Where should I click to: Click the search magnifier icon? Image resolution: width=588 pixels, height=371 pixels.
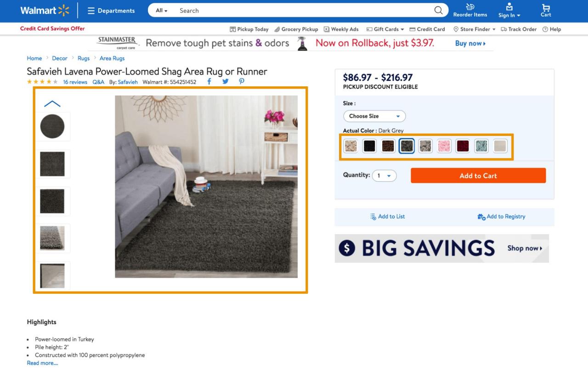coord(438,10)
